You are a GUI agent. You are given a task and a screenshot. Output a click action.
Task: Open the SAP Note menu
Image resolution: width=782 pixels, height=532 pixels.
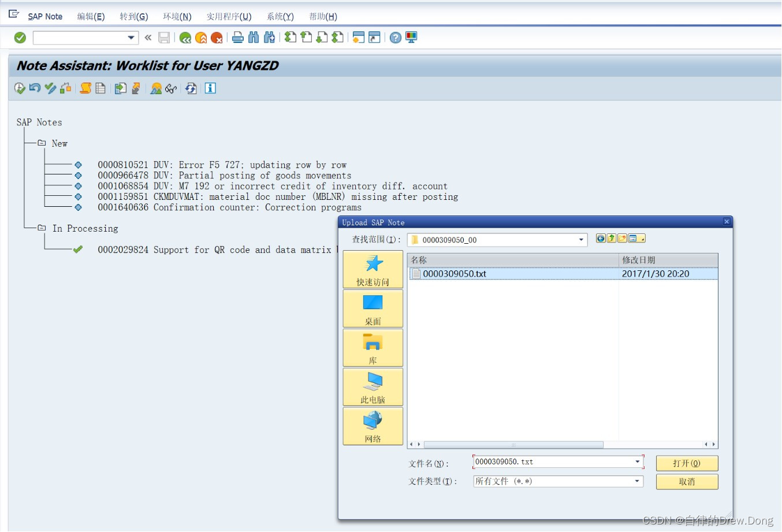pyautogui.click(x=45, y=16)
